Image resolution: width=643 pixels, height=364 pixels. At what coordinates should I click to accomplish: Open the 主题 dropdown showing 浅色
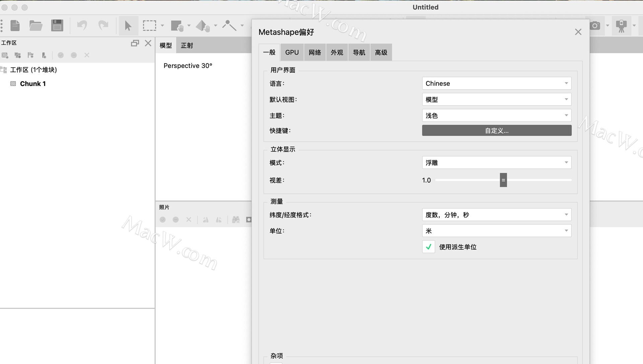pos(497,115)
